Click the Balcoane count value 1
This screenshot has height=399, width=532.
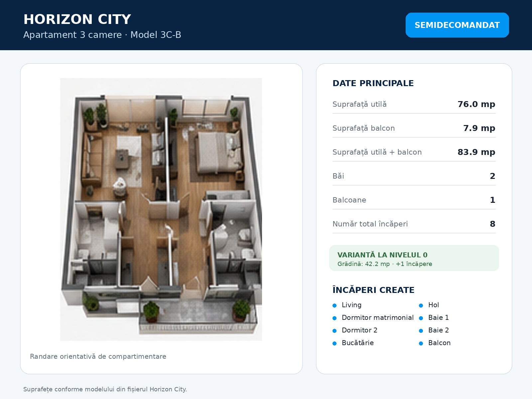point(492,200)
